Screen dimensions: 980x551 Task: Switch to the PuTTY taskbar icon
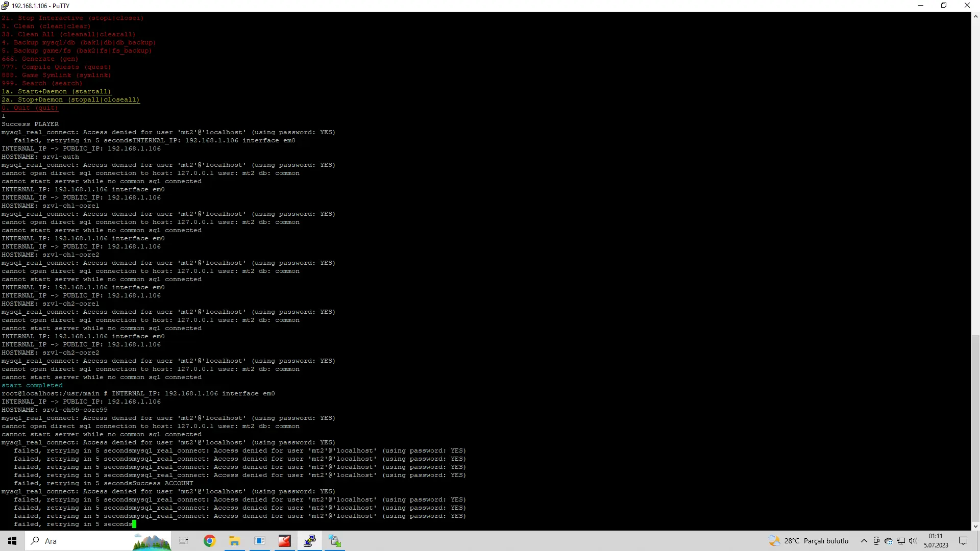(310, 541)
